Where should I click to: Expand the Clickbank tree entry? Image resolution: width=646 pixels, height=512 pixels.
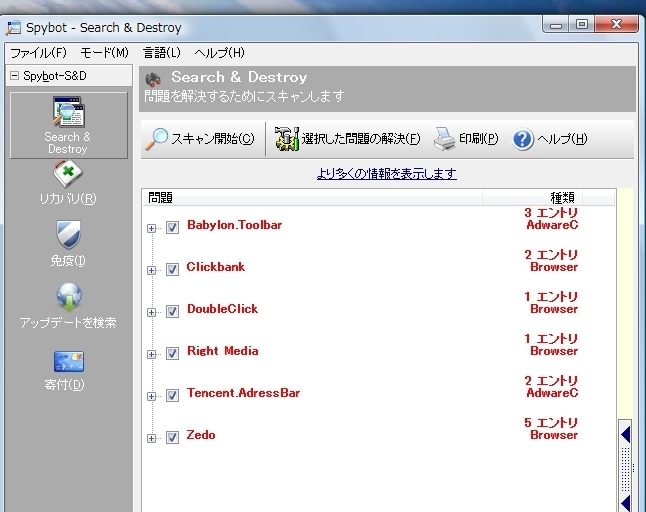[152, 270]
